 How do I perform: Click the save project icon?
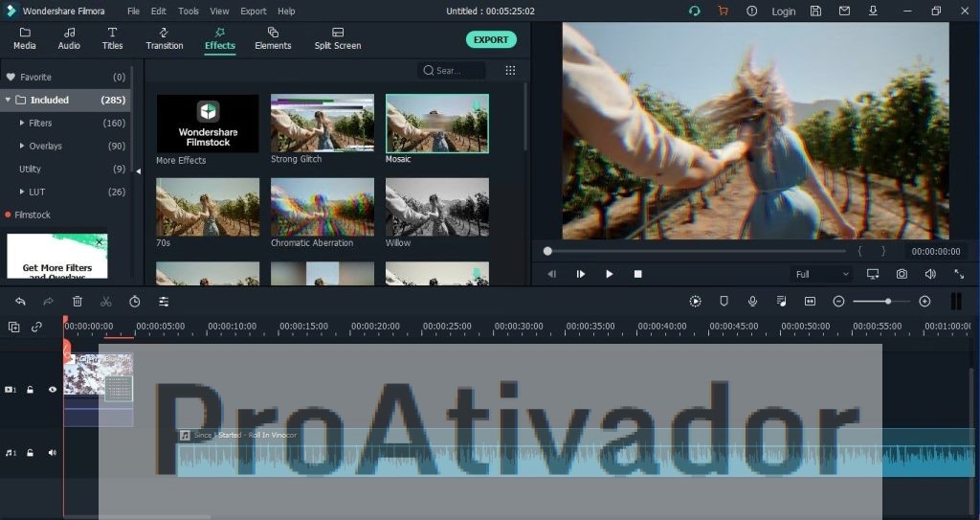815,11
